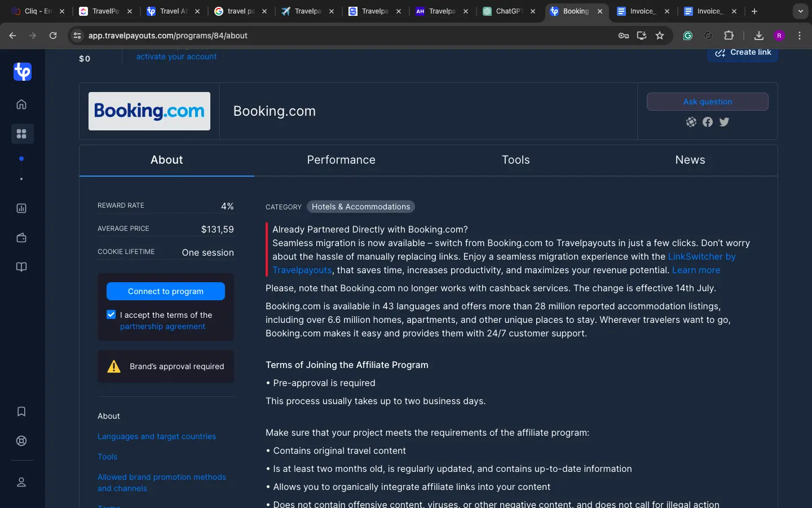The height and width of the screenshot is (508, 812).
Task: Open the user profile icon in sidebar
Action: (21, 482)
